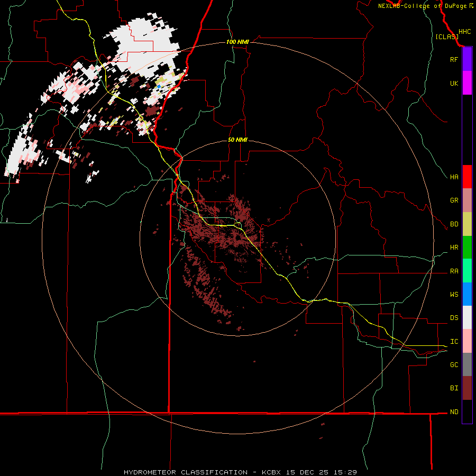Click the GC legend label

pos(454,364)
